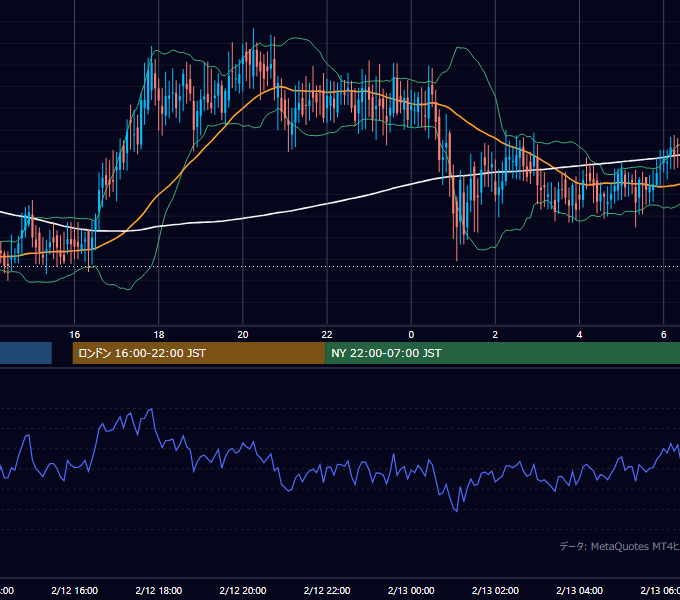Viewport: 680px width, 600px height.
Task: Click the NY 22:00-07:00 JST session bar
Action: tap(502, 353)
